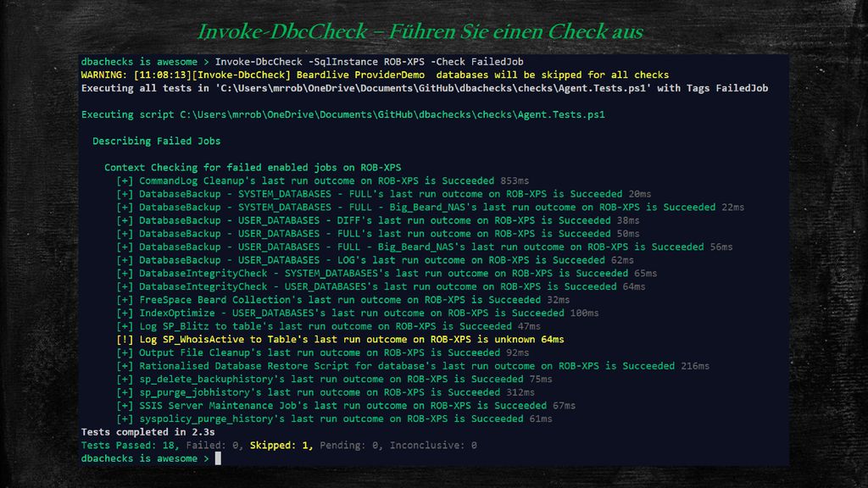Click the 'IndexOptimize - USER_DATABASES's' row
Screen dimensions: 868x488
tap(357, 313)
